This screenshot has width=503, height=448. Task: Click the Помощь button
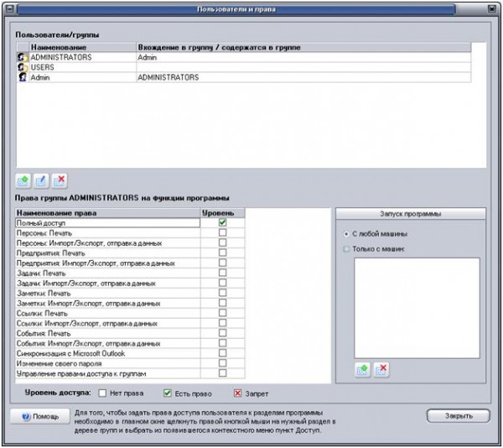coord(40,417)
